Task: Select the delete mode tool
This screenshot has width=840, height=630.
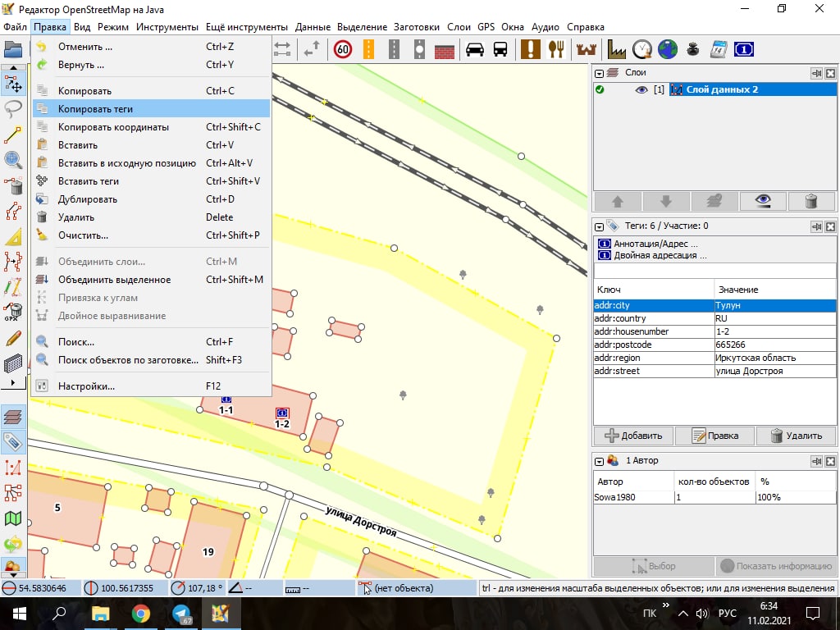Action: tap(13, 185)
